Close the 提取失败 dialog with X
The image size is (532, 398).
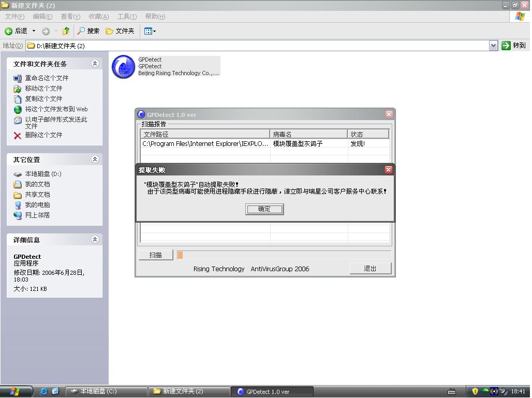(x=389, y=170)
